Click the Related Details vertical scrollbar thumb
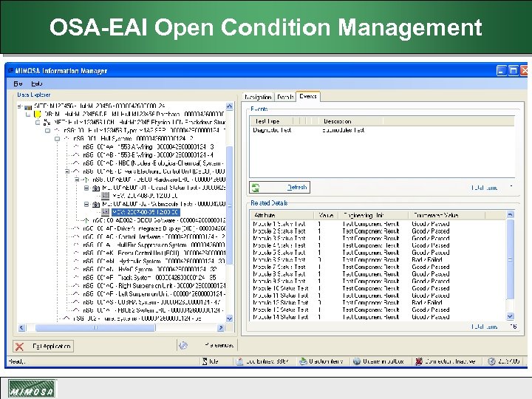Viewport: 532px width, 399px height. (510, 259)
